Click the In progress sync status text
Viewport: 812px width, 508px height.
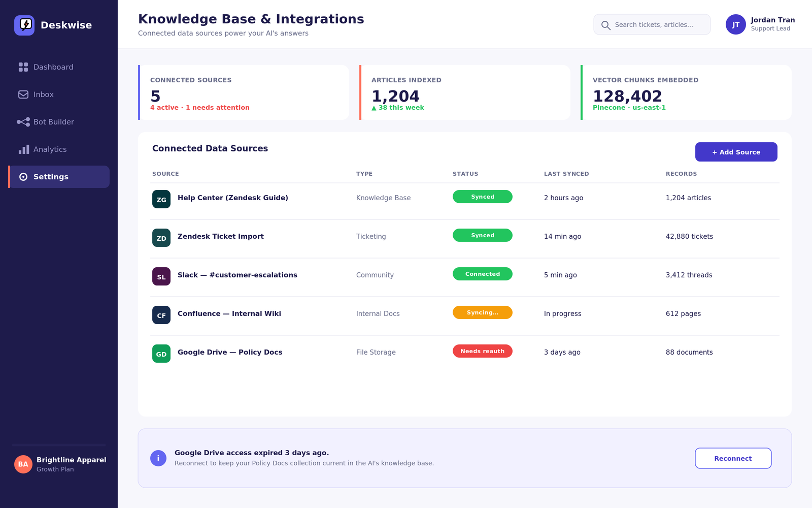[x=562, y=313]
